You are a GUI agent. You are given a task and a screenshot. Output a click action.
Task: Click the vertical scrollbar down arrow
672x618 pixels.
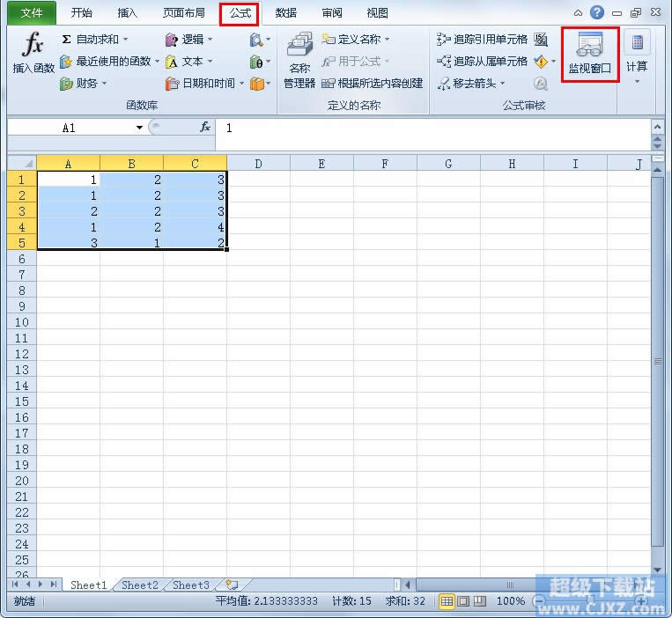click(657, 570)
